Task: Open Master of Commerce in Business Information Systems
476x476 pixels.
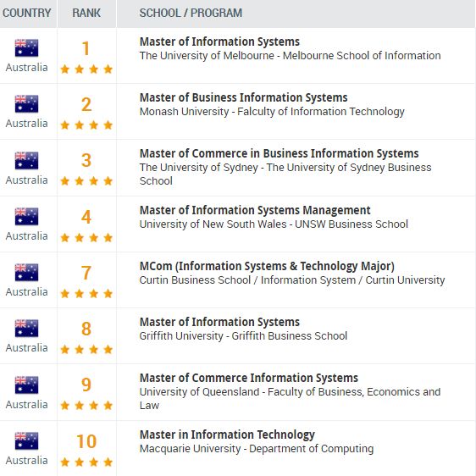Action: tap(279, 153)
